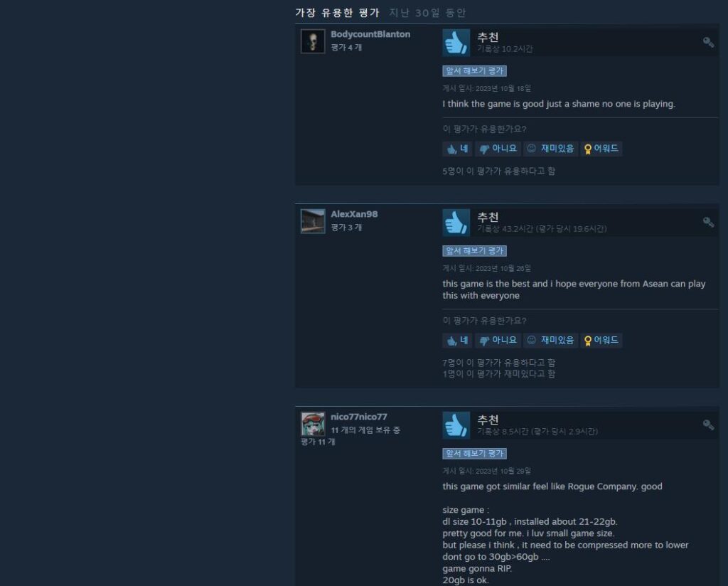This screenshot has width=728, height=586.
Task: Vote 아니요 (no) on AlexXan98's review
Action: pos(498,341)
